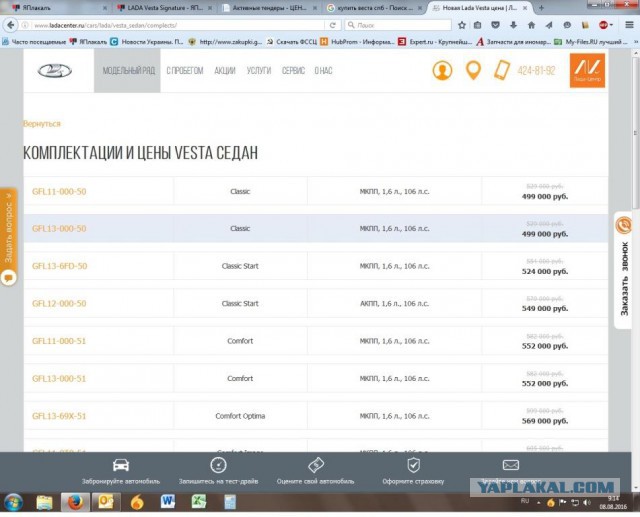This screenshot has width=640, height=517.
Task: Click the paper plane send icon
Action: coord(549,25)
